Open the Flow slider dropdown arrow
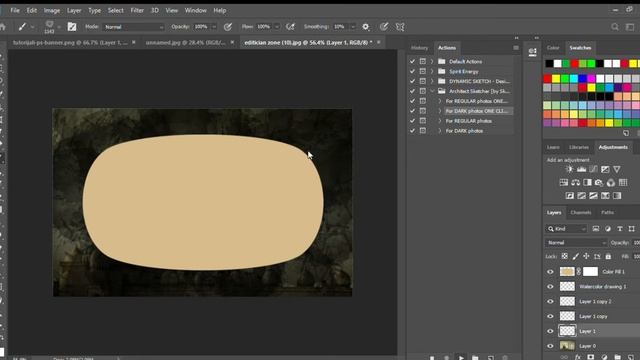This screenshot has width=640, height=360. (x=277, y=27)
